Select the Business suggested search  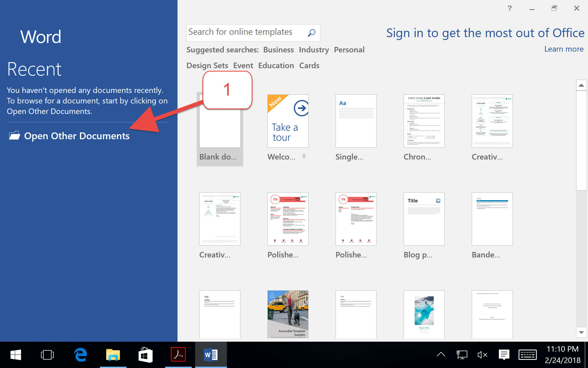point(278,50)
